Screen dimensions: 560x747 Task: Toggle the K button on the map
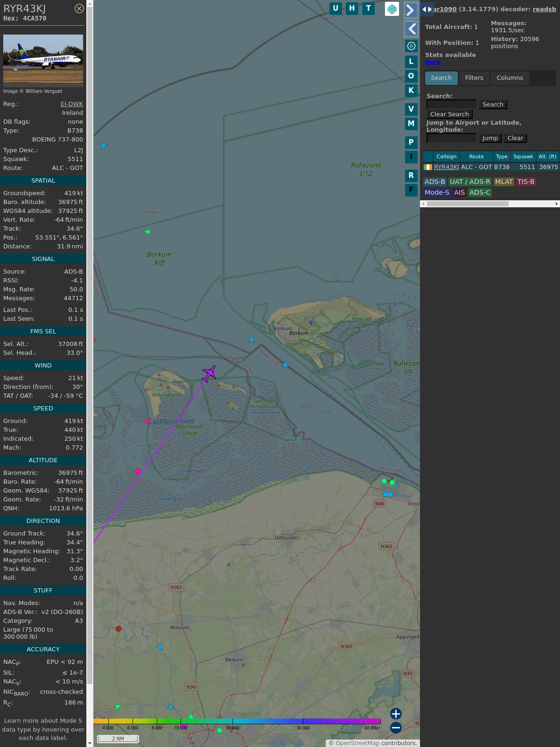point(411,91)
